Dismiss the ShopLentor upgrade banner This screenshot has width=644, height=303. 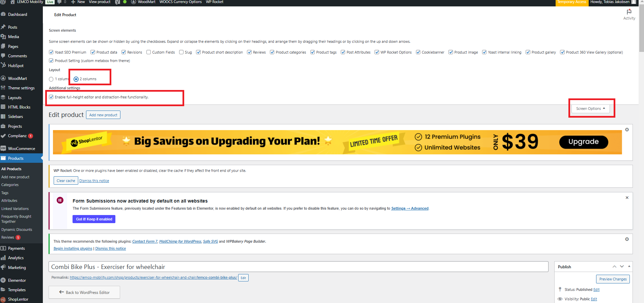(627, 130)
